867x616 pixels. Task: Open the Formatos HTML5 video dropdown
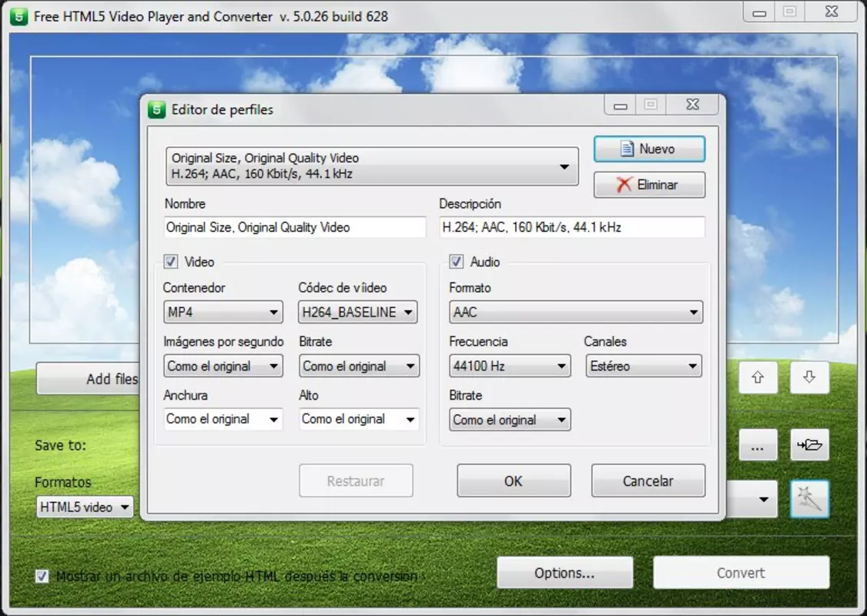(x=85, y=507)
